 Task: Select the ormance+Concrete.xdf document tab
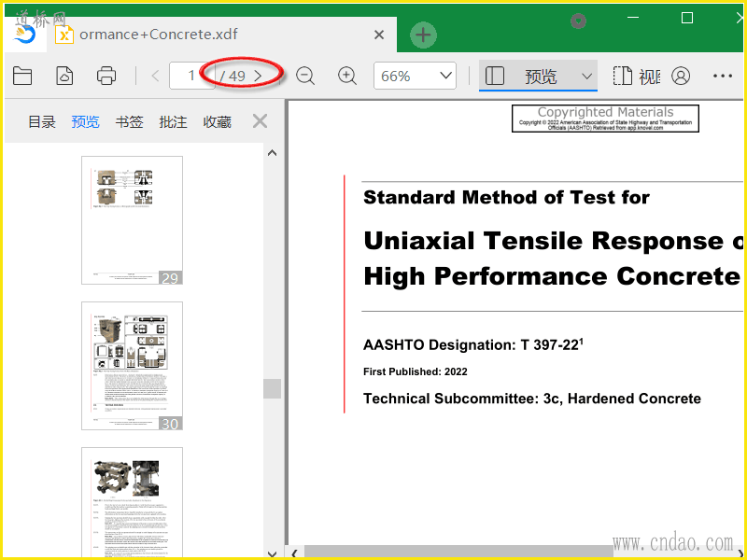(x=221, y=35)
